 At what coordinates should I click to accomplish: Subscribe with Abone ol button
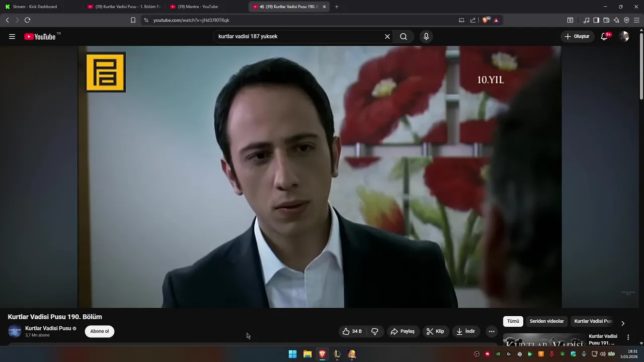tap(100, 331)
